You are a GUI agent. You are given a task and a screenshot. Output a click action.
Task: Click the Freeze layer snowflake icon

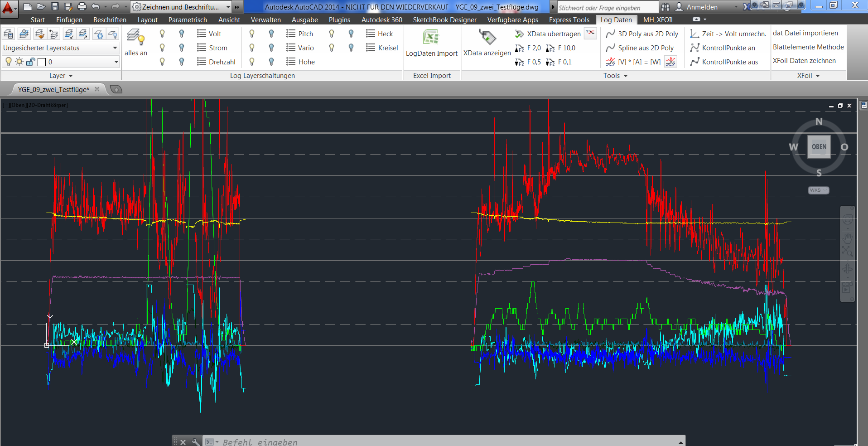(x=98, y=34)
